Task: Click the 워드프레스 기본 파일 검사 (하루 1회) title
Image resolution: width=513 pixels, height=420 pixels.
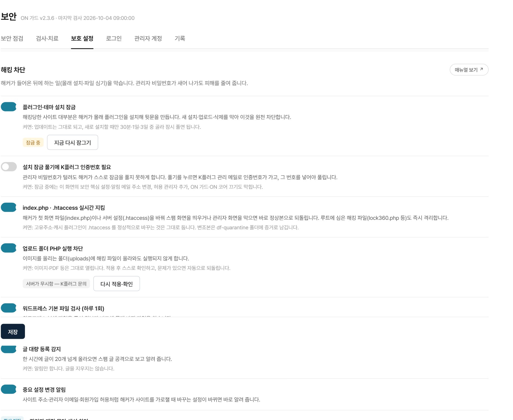Action: [63, 308]
